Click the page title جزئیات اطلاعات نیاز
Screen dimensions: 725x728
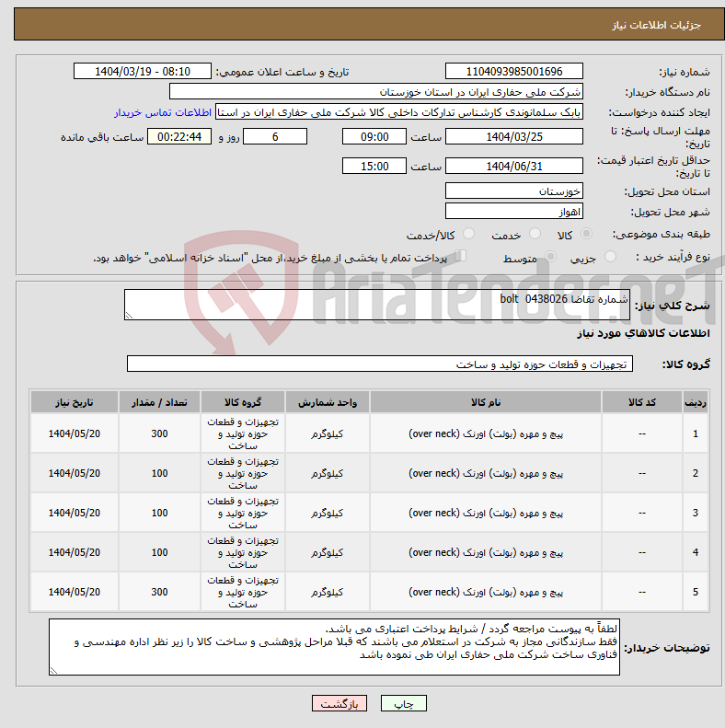point(656,25)
